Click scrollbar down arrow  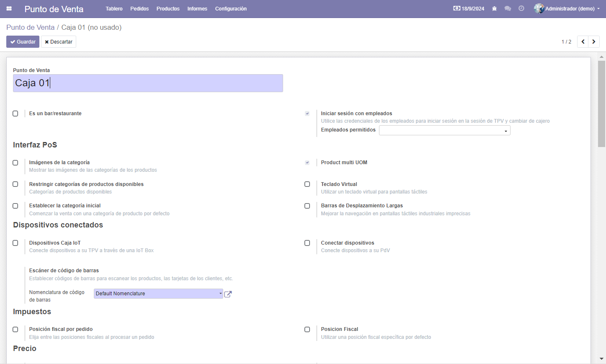602,359
